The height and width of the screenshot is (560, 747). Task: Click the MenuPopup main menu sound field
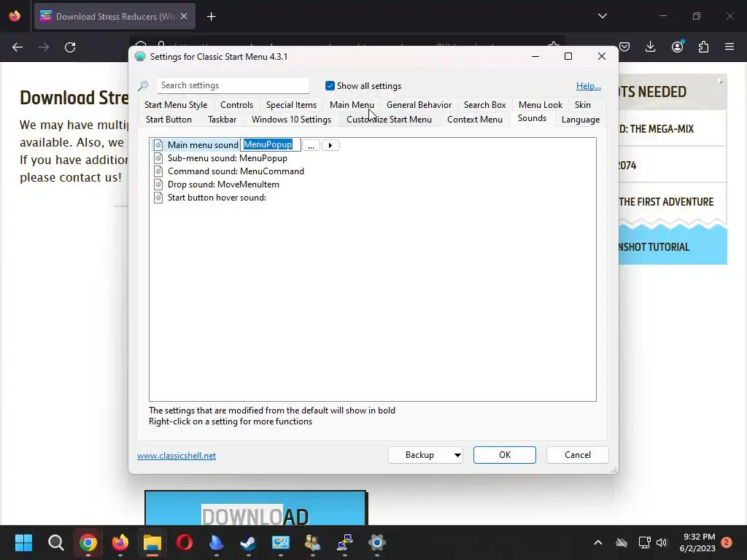tap(271, 145)
